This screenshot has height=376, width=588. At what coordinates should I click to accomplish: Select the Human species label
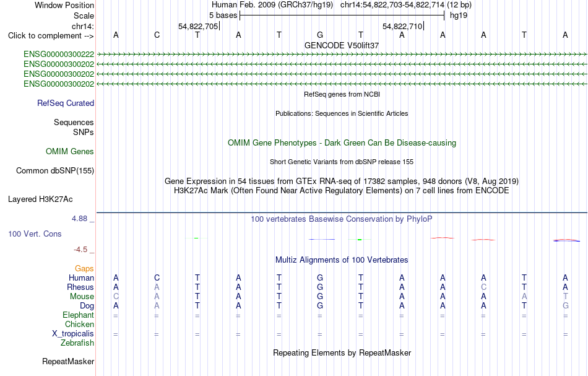point(81,278)
